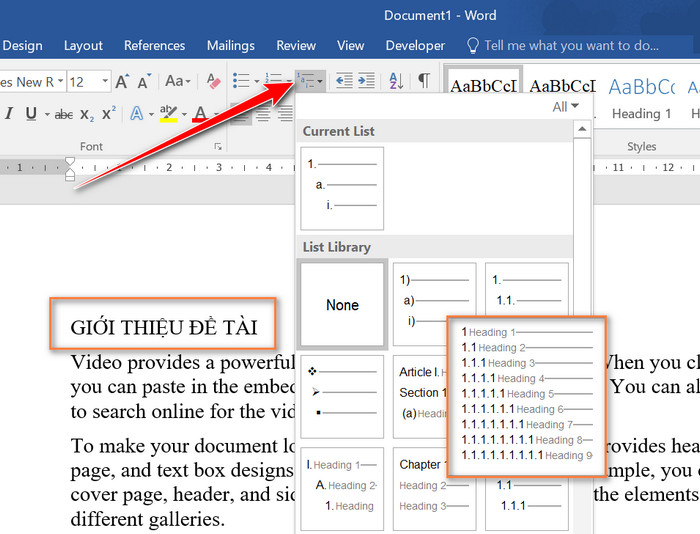The image size is (700, 534).
Task: Apply Heading 1 style
Action: 641,98
